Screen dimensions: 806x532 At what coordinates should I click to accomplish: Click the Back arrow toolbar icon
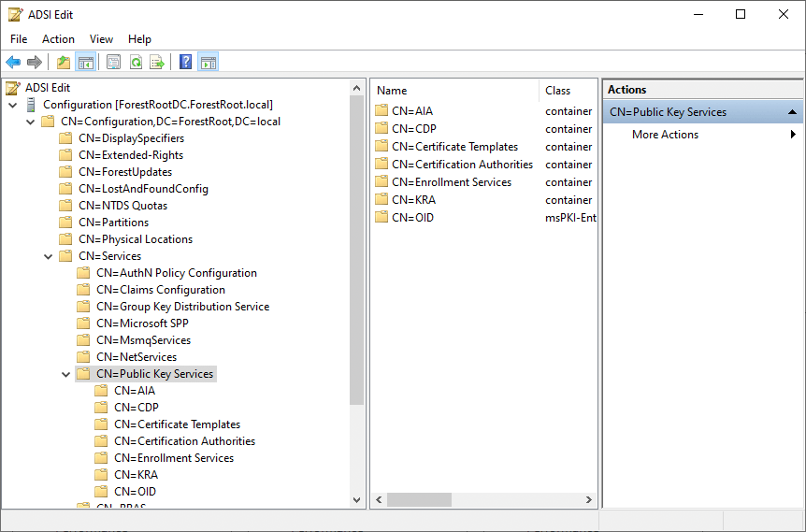(x=13, y=63)
